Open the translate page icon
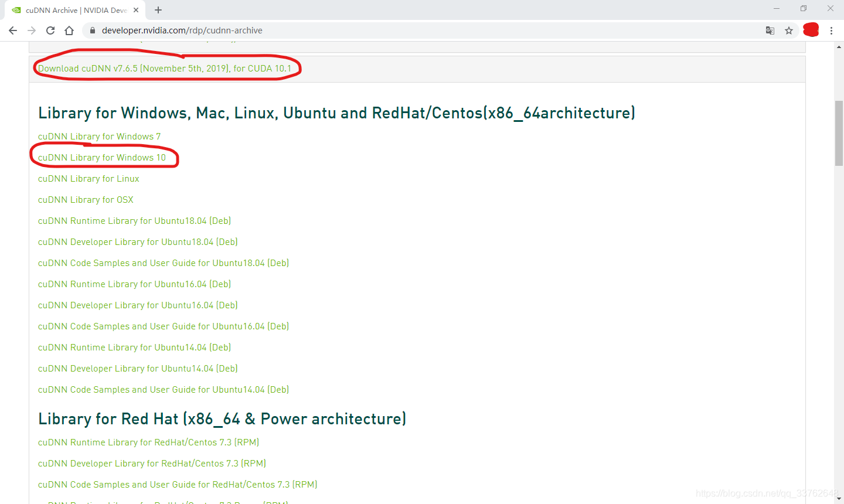Image resolution: width=844 pixels, height=504 pixels. tap(770, 30)
